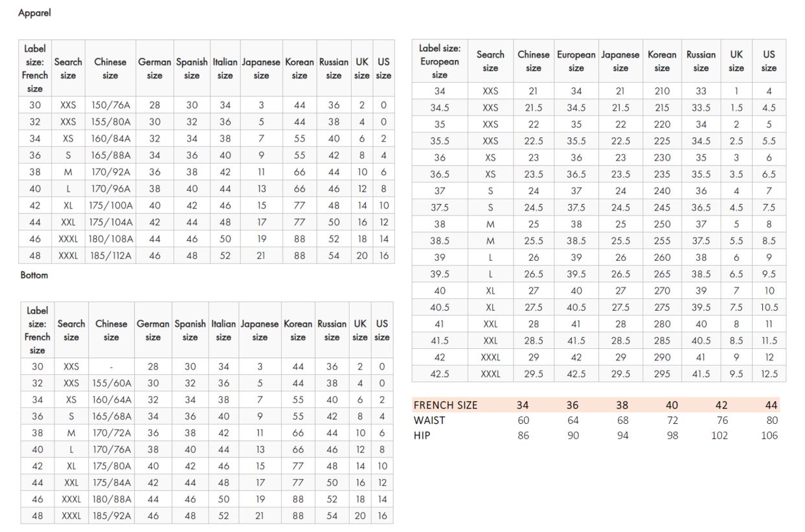The width and height of the screenshot is (805, 532).
Task: Click the 150/76A cell in Apparel table
Action: click(x=110, y=105)
